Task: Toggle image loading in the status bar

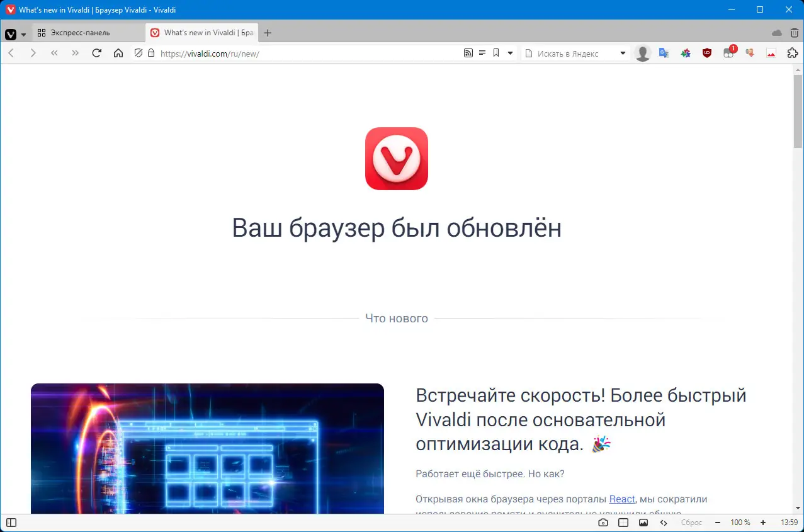Action: point(643,522)
